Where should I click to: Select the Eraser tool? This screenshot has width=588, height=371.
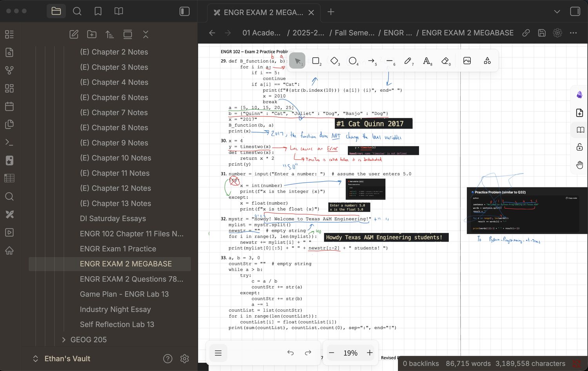[x=445, y=61]
